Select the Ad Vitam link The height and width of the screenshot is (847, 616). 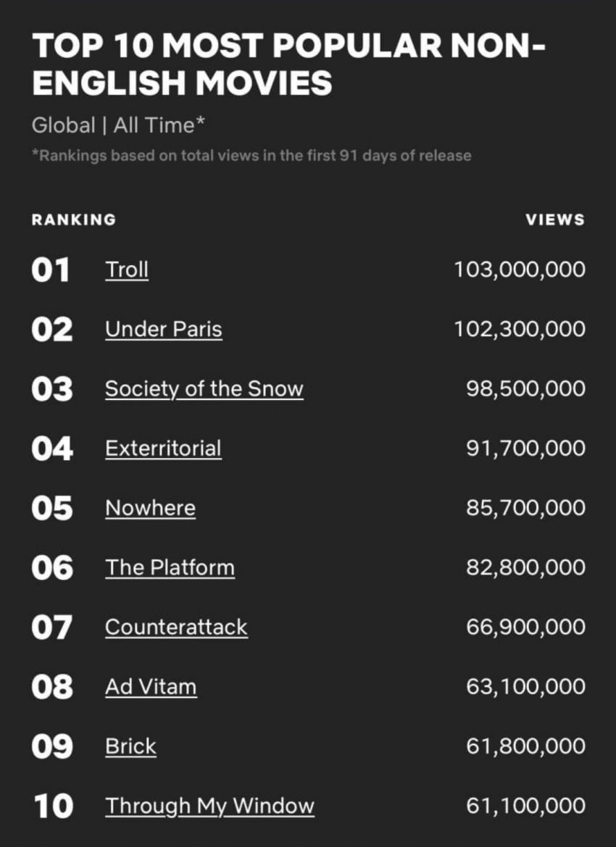click(151, 685)
